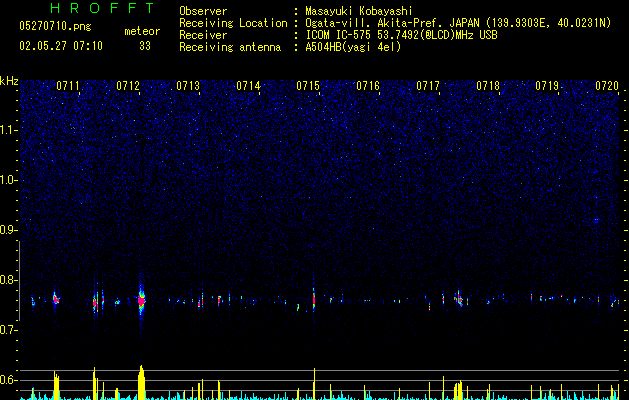Click the 0716 time marker
The height and width of the screenshot is (400, 629).
[368, 85]
